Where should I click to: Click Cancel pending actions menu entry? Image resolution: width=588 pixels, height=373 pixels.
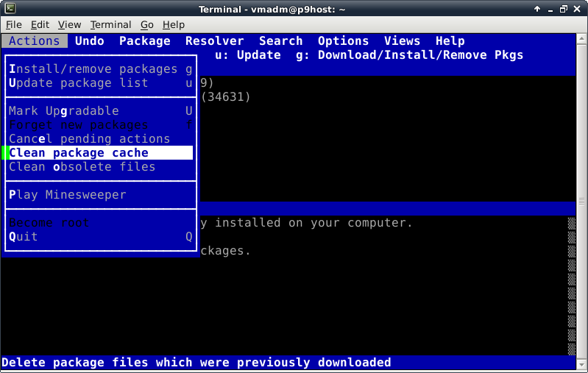point(90,139)
